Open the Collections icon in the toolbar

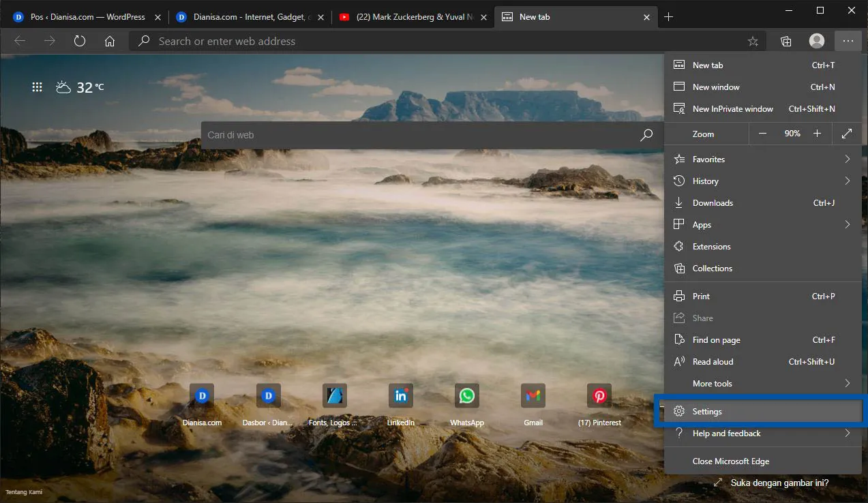point(785,41)
